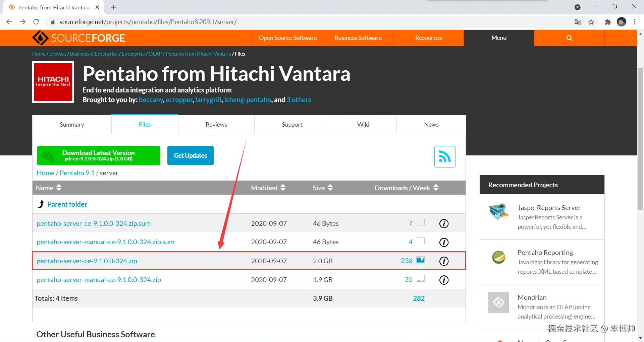Click the translate page icon in the address bar
Screen dimensions: 644x342
(578, 22)
